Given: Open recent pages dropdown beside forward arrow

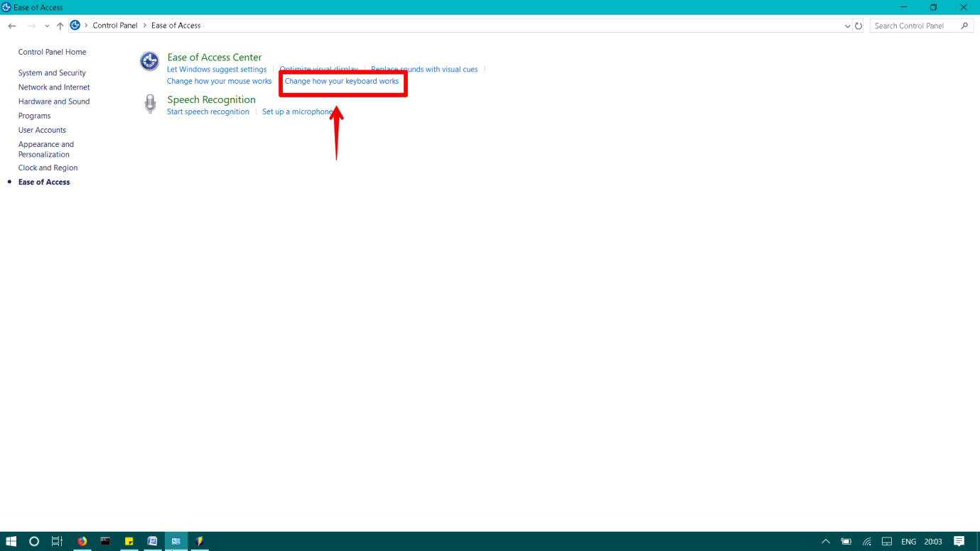Looking at the screenshot, I should pyautogui.click(x=47, y=25).
